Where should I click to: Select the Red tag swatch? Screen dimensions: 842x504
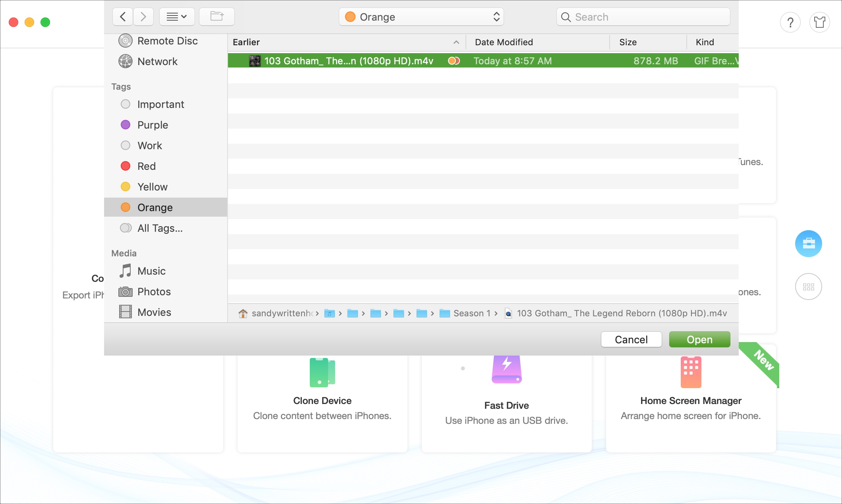point(126,166)
